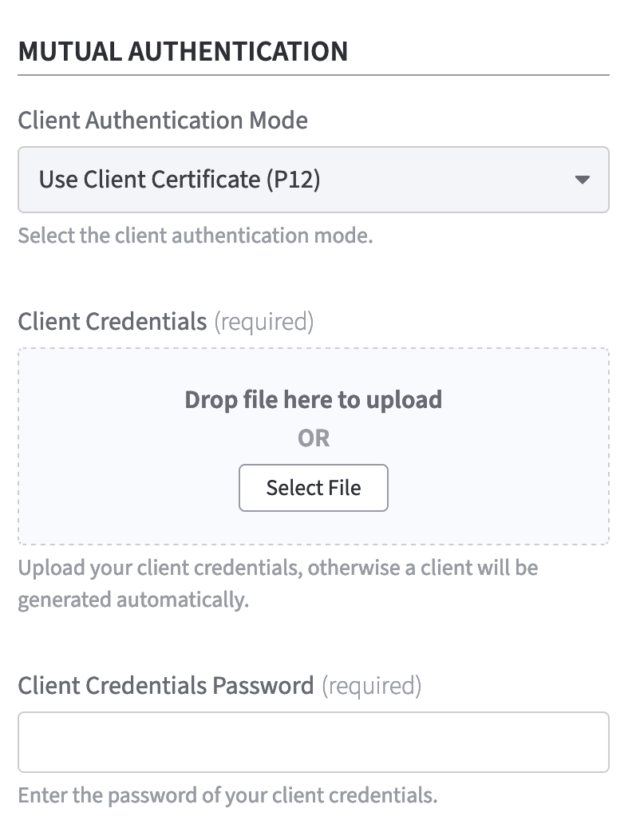Click '(required)' beside Client Credentials Password
The image size is (632, 840).
[370, 685]
